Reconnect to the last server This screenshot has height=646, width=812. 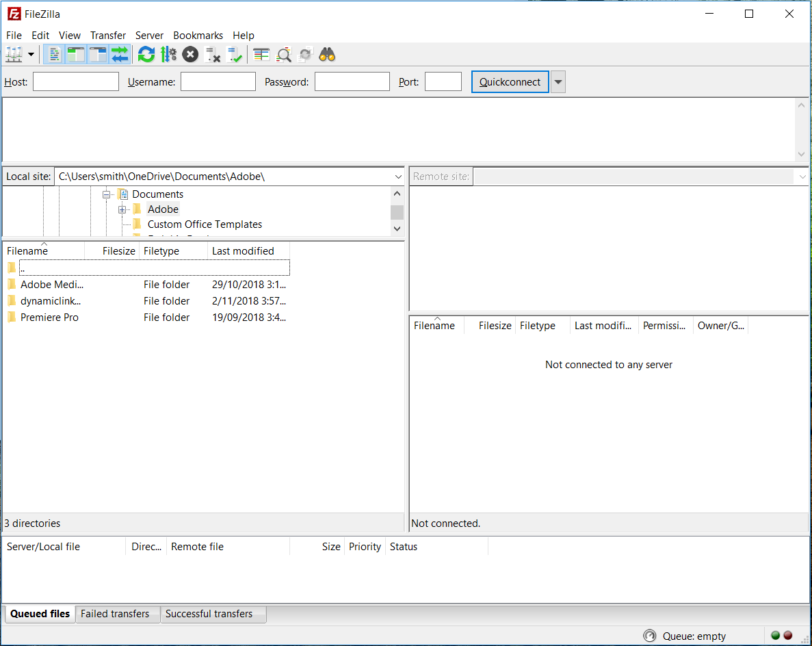coord(234,54)
